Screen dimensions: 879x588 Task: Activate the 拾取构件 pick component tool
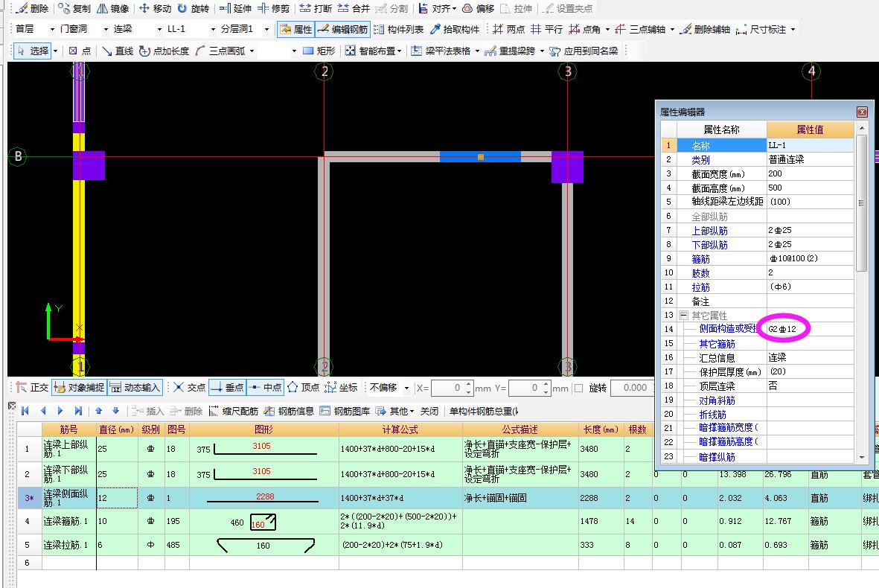455,29
